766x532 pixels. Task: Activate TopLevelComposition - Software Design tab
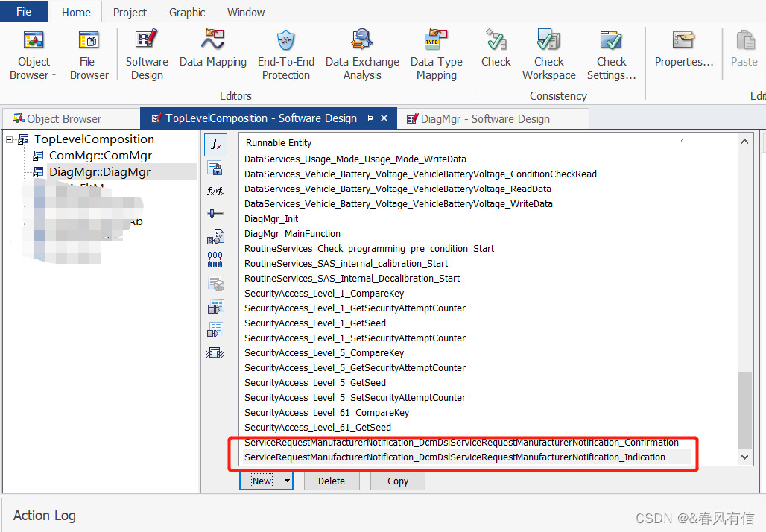(262, 118)
